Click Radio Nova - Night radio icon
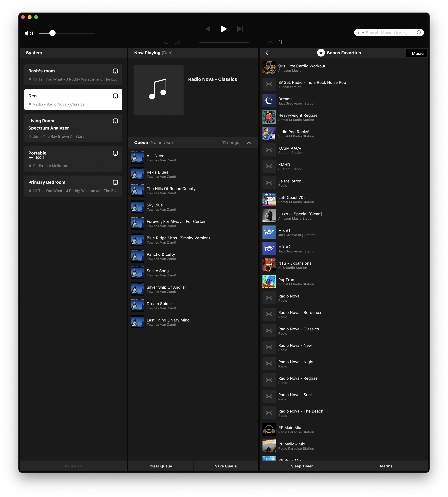The height and width of the screenshot is (497, 448). (269, 364)
